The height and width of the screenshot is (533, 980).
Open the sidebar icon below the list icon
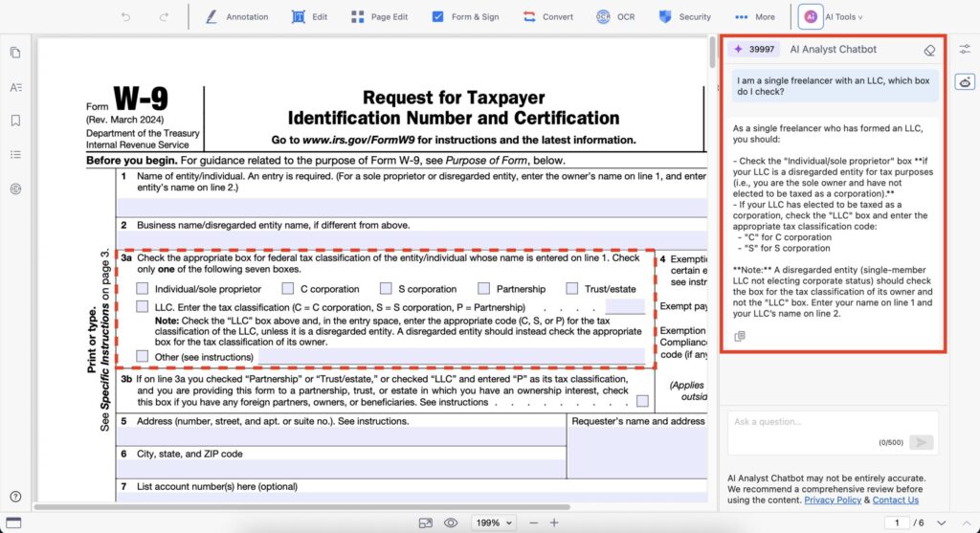[15, 189]
